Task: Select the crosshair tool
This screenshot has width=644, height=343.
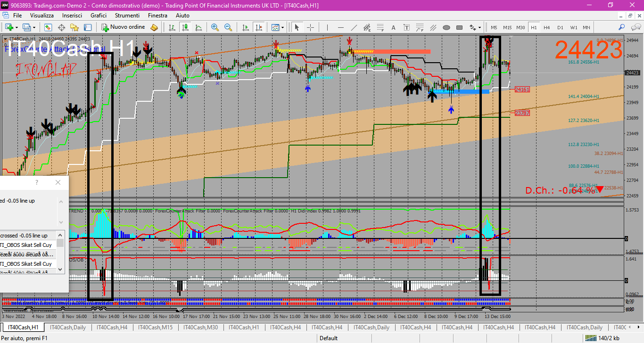Action: 311,27
